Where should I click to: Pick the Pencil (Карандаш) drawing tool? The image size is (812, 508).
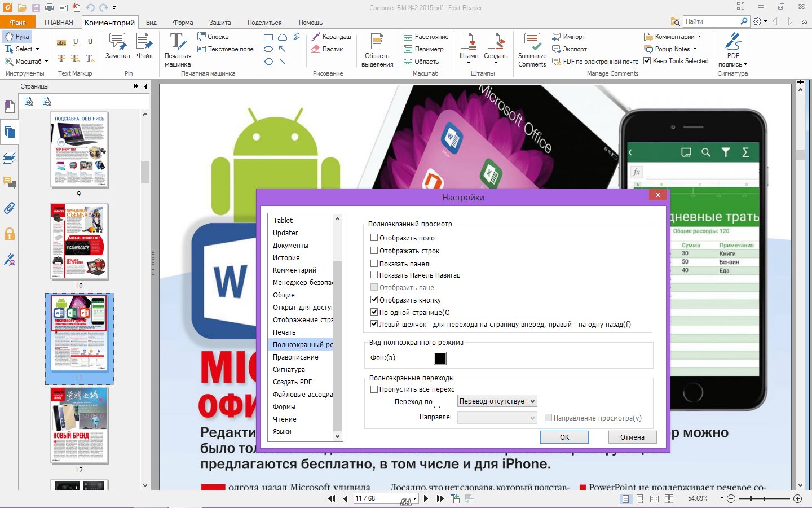pyautogui.click(x=331, y=37)
